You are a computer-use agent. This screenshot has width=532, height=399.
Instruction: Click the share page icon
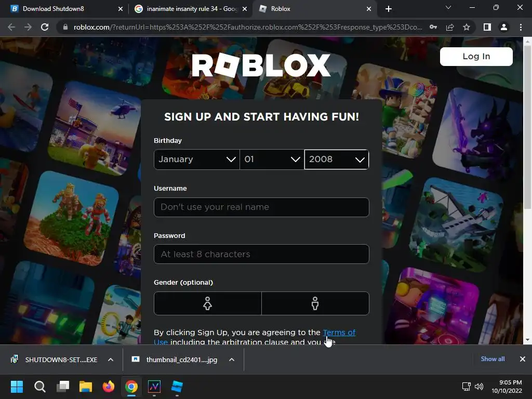click(x=450, y=27)
